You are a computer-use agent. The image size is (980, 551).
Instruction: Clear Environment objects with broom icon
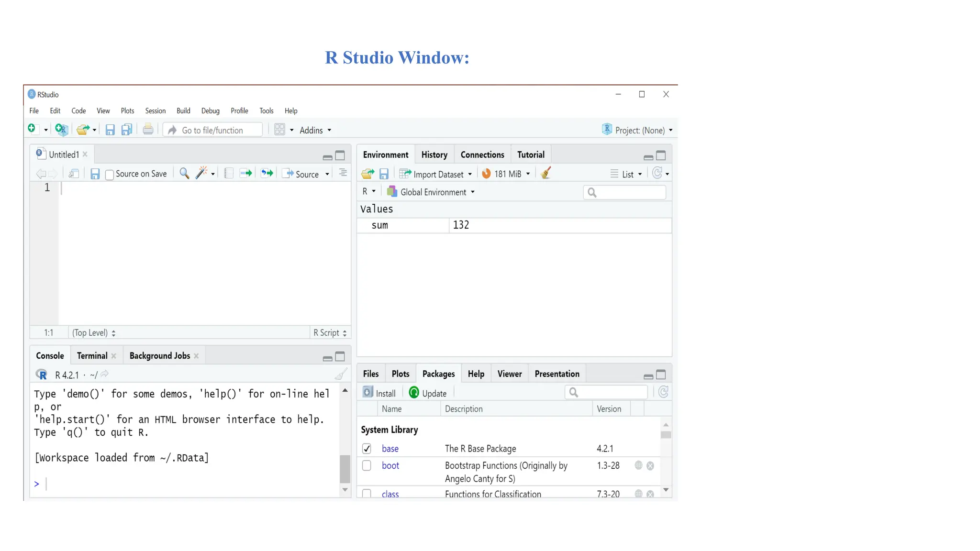point(546,173)
